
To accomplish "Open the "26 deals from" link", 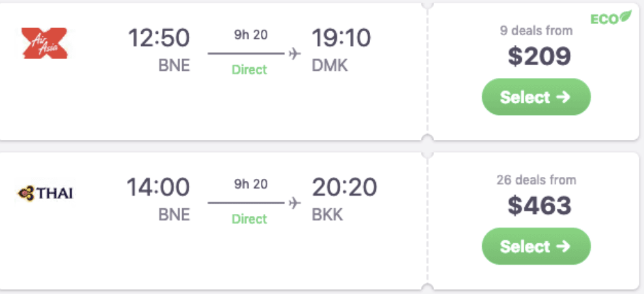I will [536, 180].
